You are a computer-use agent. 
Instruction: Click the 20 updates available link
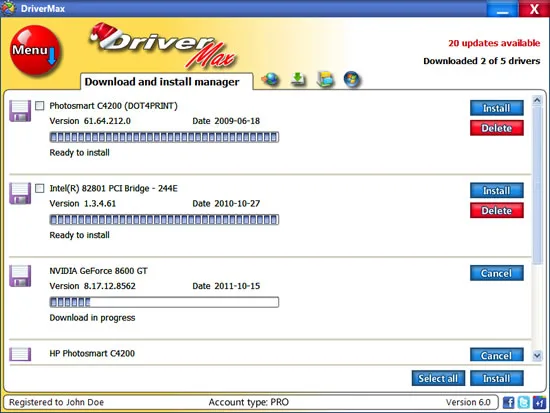tap(494, 43)
